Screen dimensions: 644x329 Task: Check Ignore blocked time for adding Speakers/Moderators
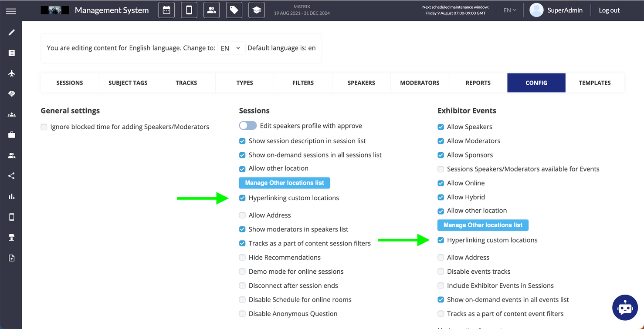44,127
